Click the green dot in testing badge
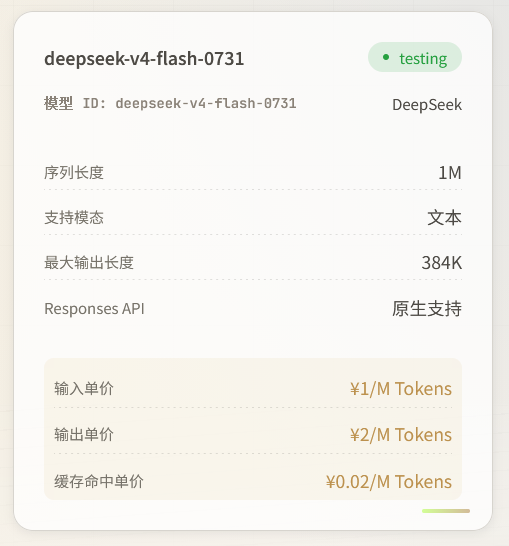This screenshot has width=509, height=546. click(x=386, y=57)
